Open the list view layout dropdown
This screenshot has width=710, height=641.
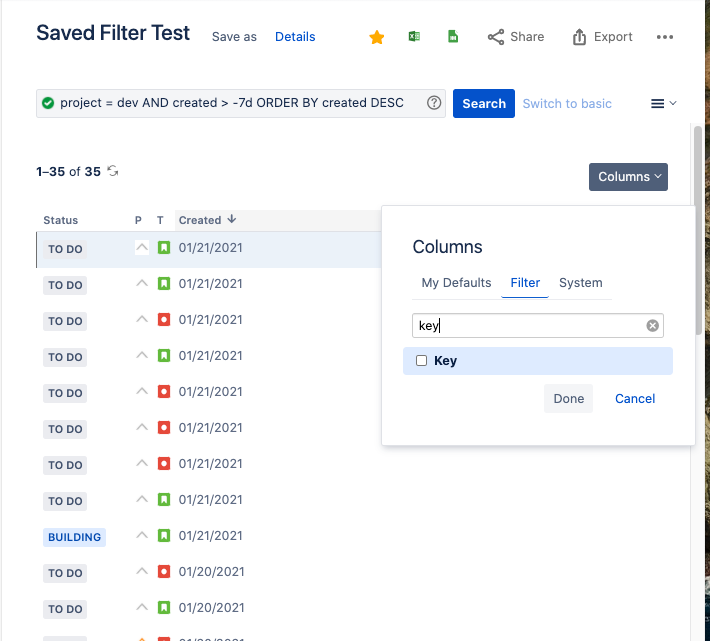(x=663, y=103)
